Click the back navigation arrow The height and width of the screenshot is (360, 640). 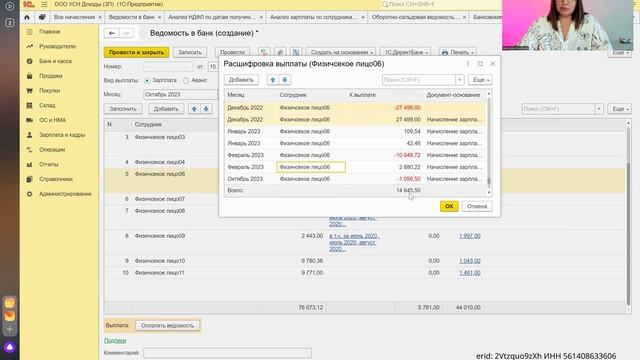click(111, 33)
